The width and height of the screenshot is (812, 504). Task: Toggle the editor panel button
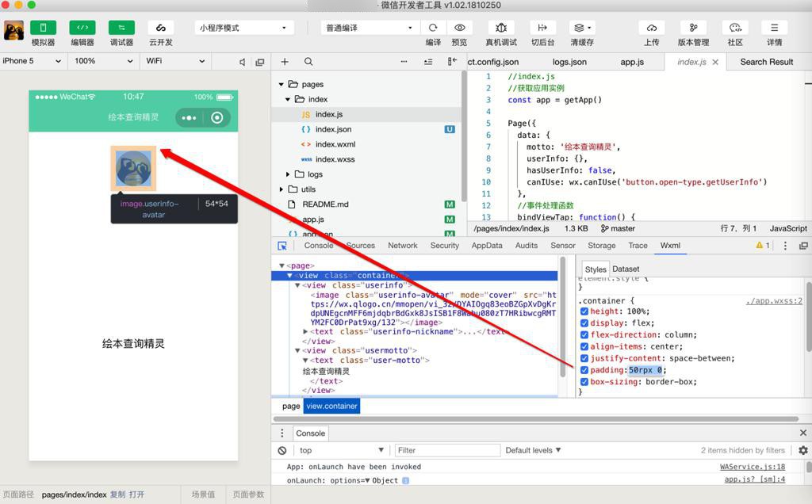82,28
